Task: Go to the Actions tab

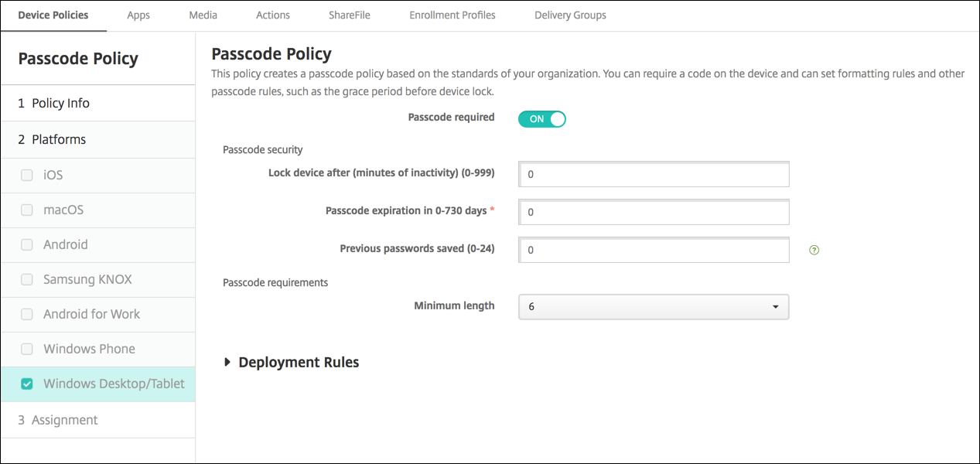Action: click(273, 15)
